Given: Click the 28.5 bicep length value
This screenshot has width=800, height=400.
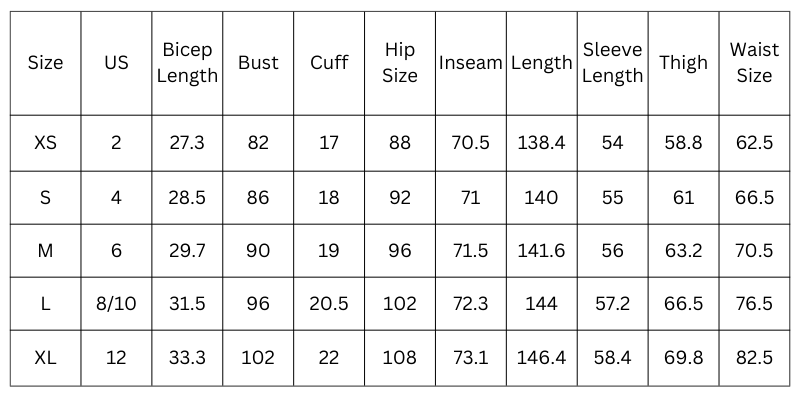Looking at the screenshot, I should (187, 197).
